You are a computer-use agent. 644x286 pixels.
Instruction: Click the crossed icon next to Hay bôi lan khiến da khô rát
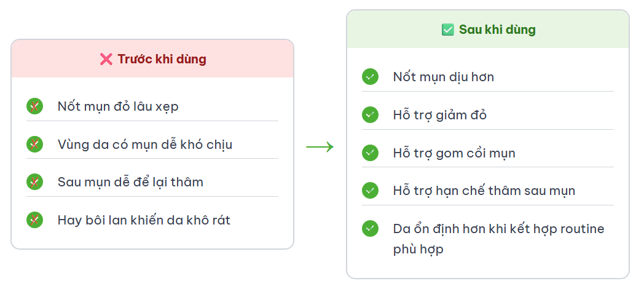point(35,220)
